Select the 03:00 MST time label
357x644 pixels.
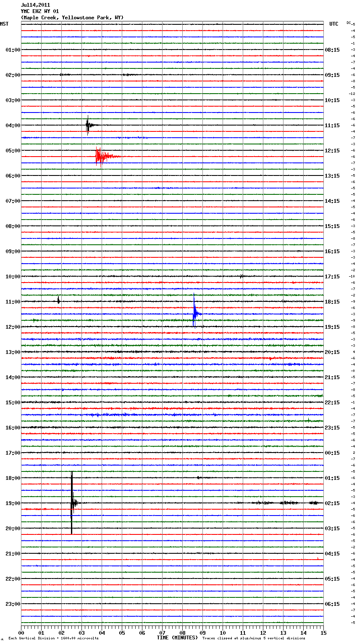pos(13,100)
